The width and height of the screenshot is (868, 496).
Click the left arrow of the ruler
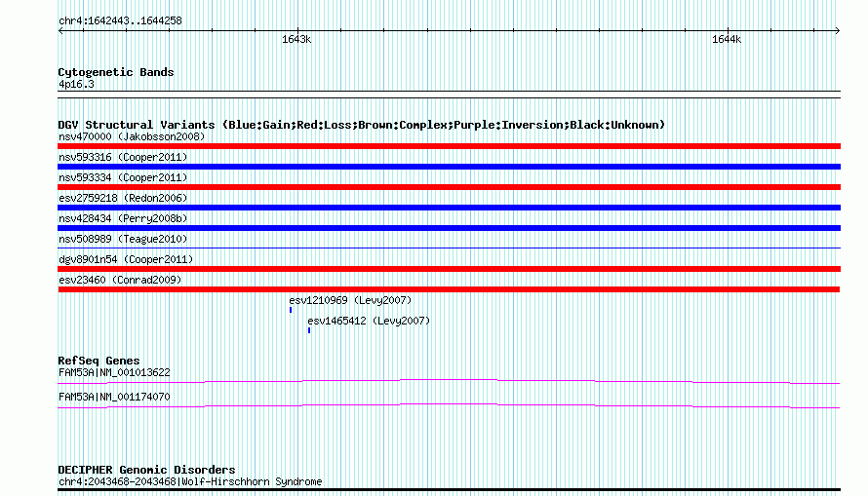[x=60, y=30]
